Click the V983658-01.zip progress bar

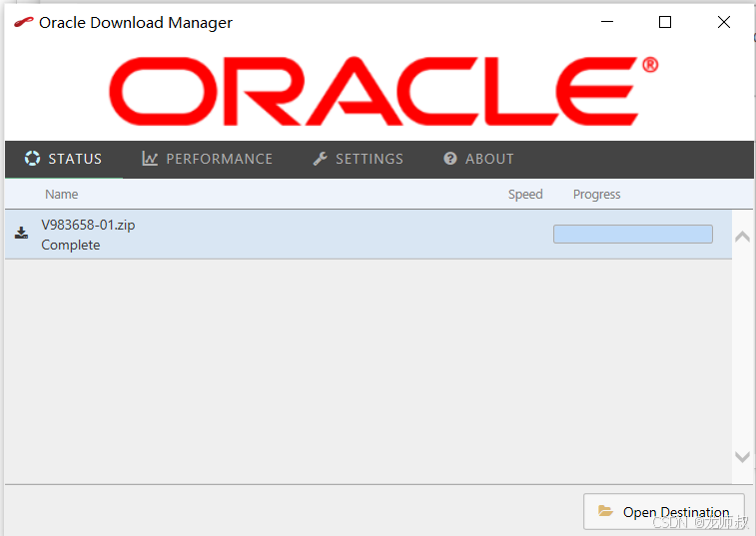(632, 234)
